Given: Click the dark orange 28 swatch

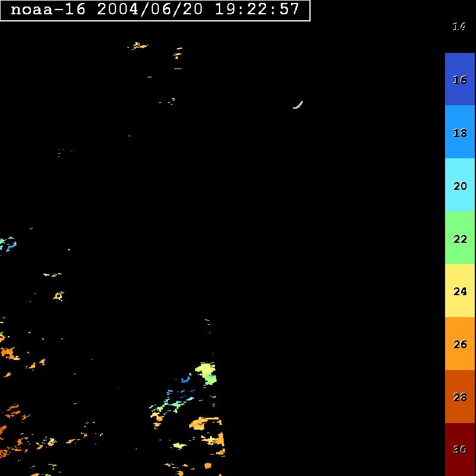Looking at the screenshot, I should (x=459, y=397).
